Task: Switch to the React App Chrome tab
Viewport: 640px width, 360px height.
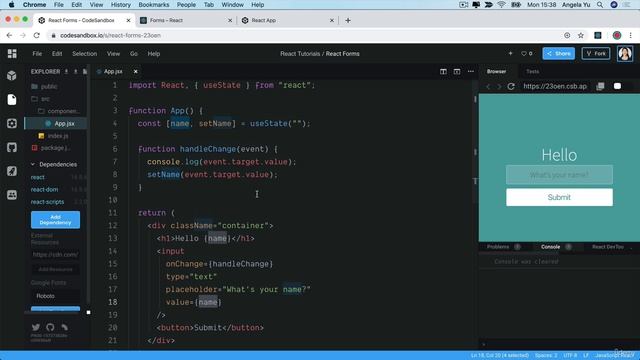Action: 287,20
